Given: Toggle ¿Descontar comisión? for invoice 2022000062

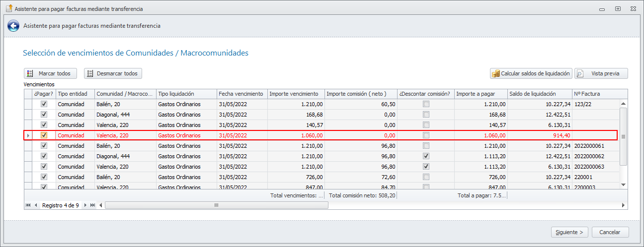Looking at the screenshot, I should (426, 156).
